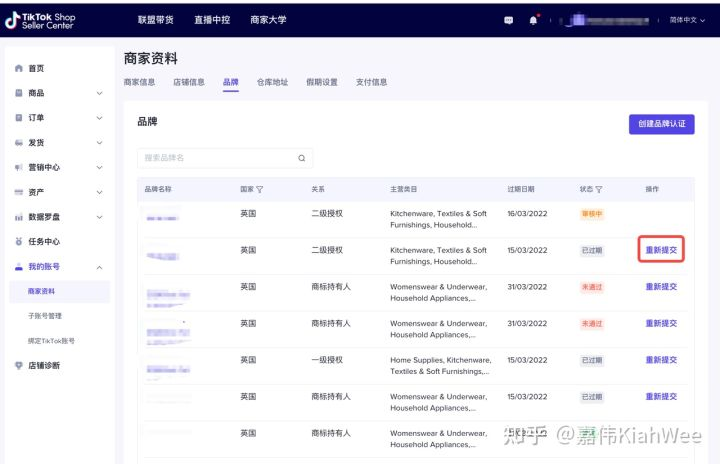
Task: Click 重新提交 for first 未通过 row
Action: click(x=661, y=287)
